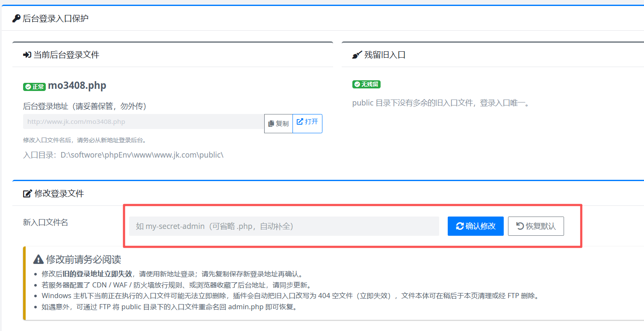The height and width of the screenshot is (331, 644).
Task: Click the 修改前请务必阅读 warning heading
Action: 83,259
